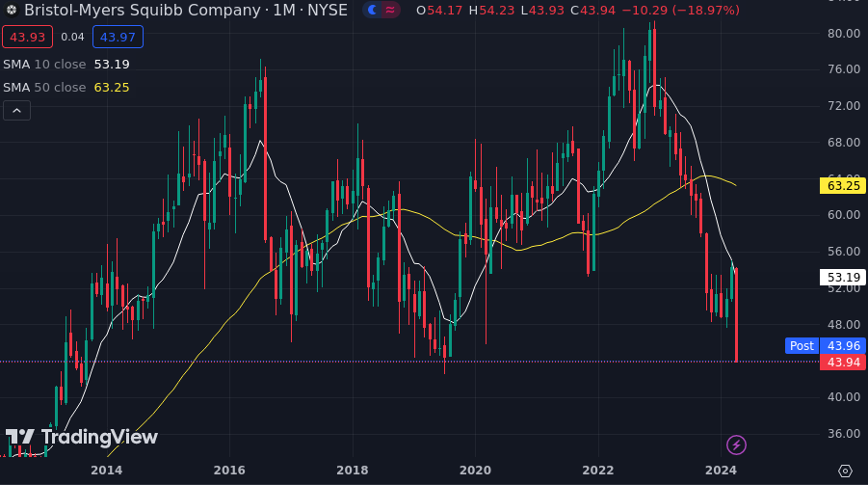Click the 72.00 price scale label
Image resolution: width=868 pixels, height=485 pixels.
844,106
